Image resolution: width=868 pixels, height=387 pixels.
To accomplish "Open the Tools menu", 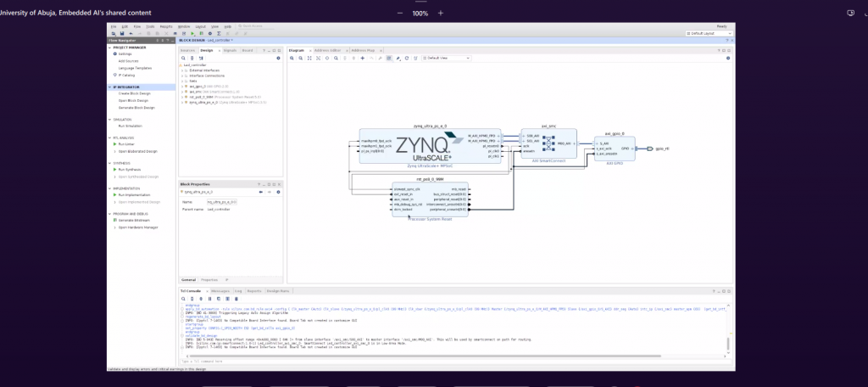I will tap(150, 26).
